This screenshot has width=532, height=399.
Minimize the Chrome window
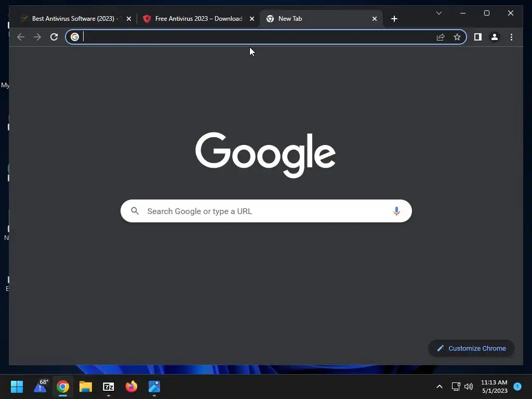(x=463, y=13)
